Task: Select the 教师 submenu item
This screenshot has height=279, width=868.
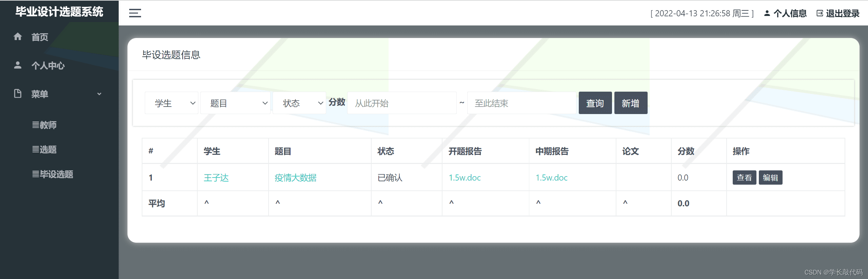Action: [44, 125]
